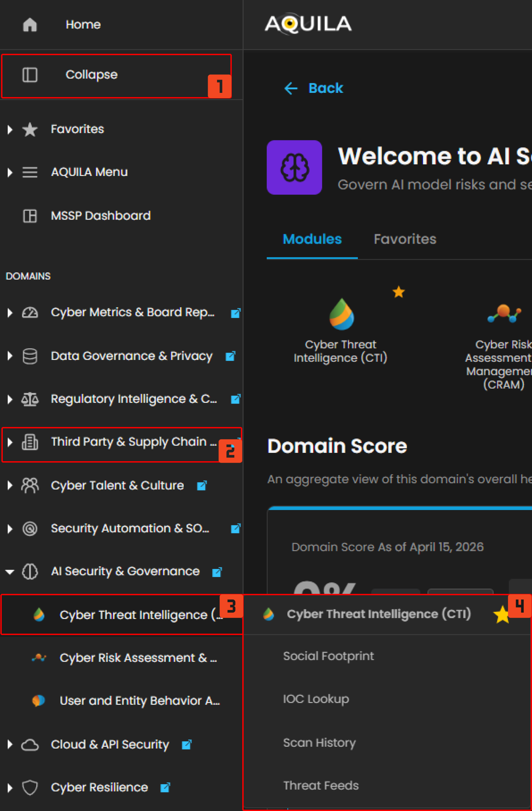Go Back using the Back link
This screenshot has height=811, width=532.
313,88
